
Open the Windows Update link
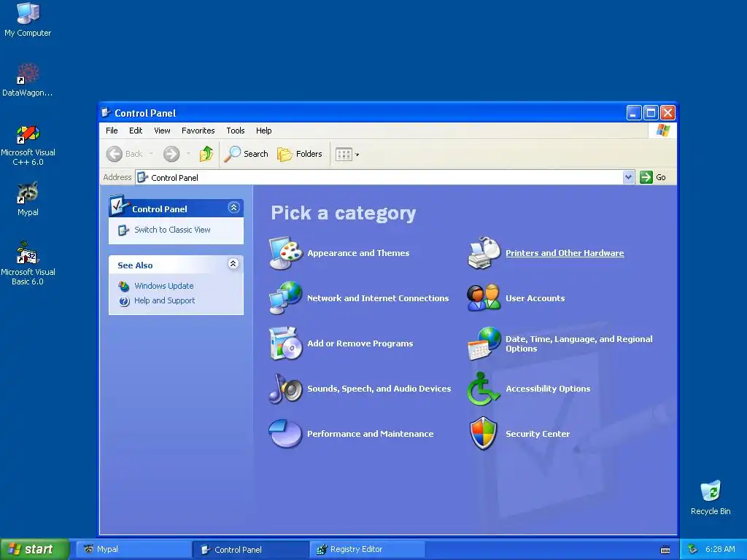tap(164, 286)
